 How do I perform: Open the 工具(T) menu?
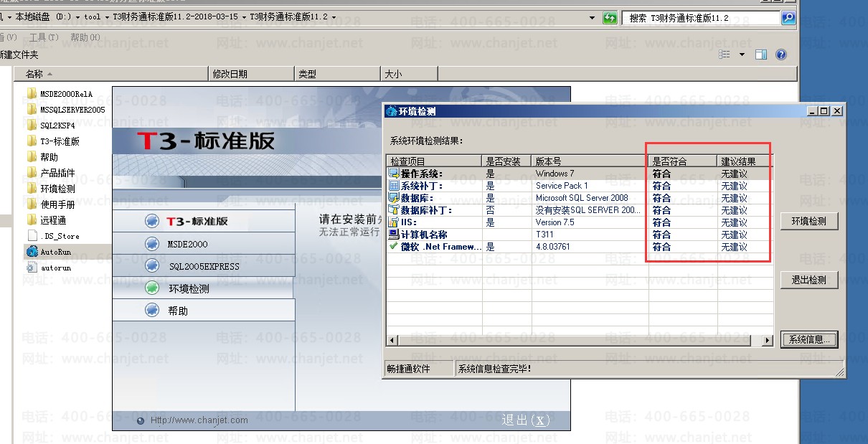[44, 37]
